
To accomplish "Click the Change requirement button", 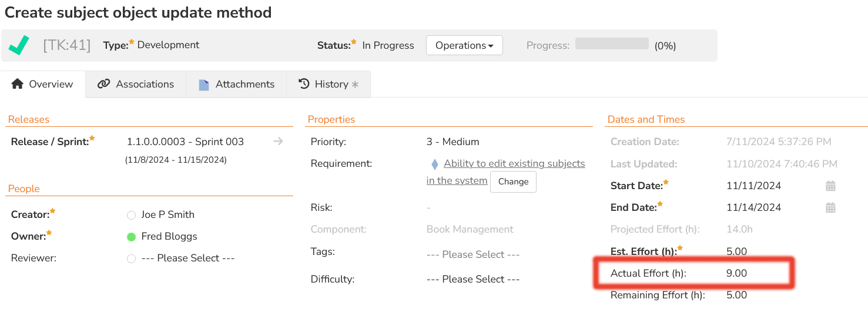I will pyautogui.click(x=513, y=181).
